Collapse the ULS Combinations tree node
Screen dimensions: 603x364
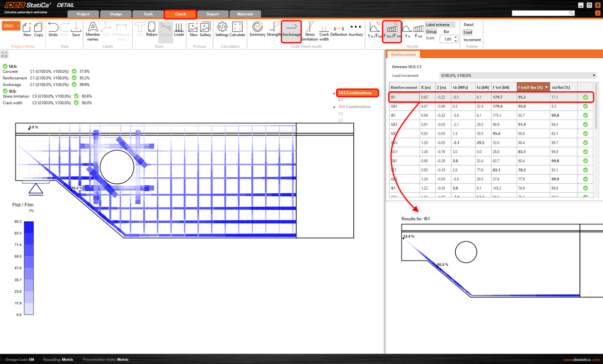pos(334,92)
